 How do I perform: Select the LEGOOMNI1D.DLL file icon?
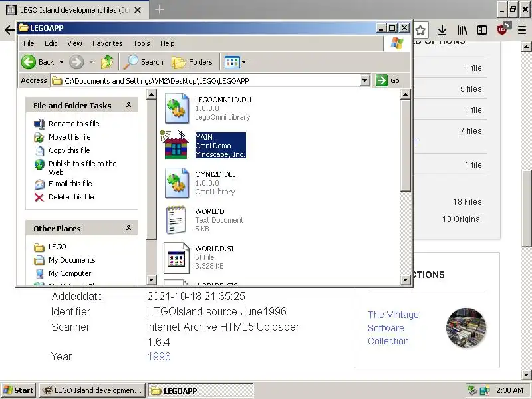[176, 108]
